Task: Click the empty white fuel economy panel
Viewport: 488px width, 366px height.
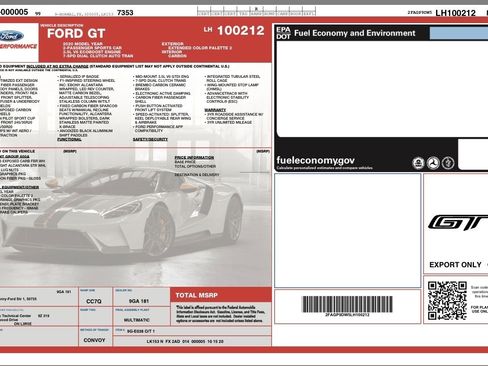Action: pyautogui.click(x=382, y=88)
